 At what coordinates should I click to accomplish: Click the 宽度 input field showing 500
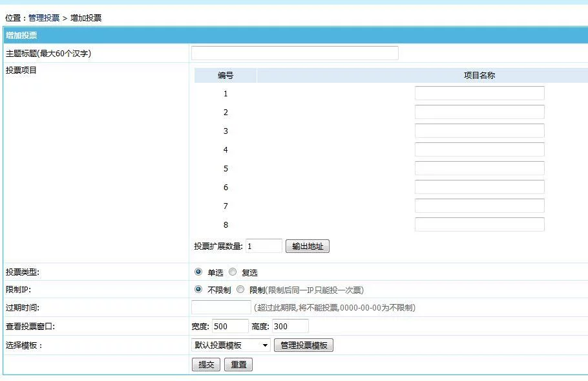pyautogui.click(x=230, y=326)
